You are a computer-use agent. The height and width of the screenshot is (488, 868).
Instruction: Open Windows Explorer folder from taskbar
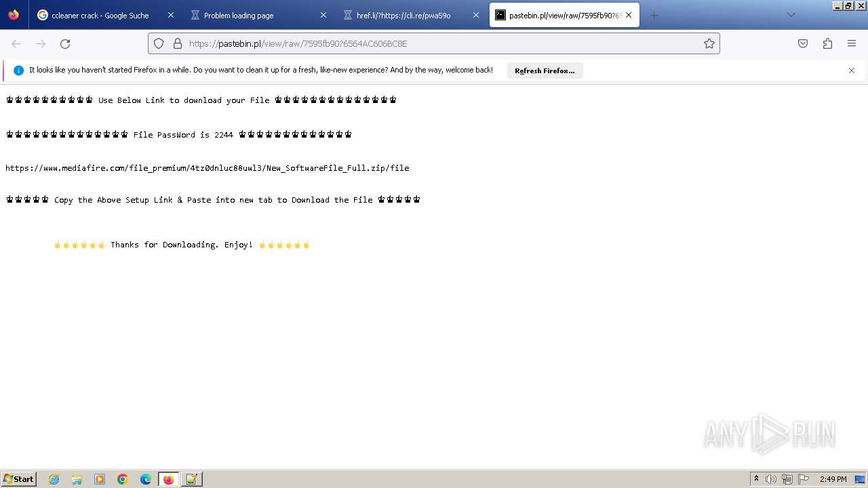tap(77, 479)
